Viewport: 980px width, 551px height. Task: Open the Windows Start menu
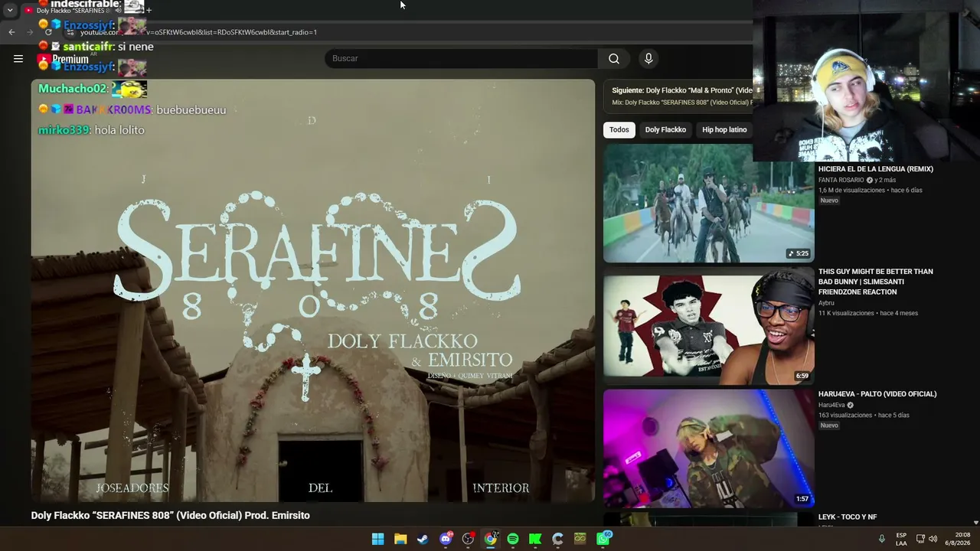pyautogui.click(x=378, y=539)
